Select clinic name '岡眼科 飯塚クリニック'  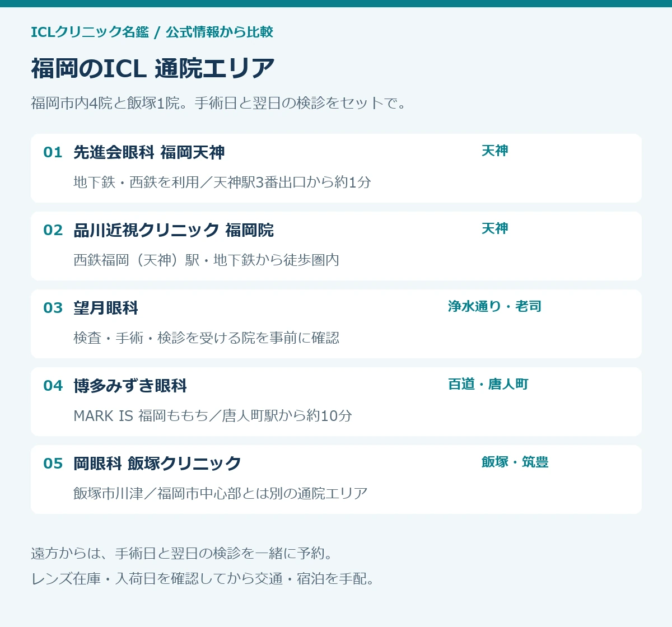pyautogui.click(x=157, y=464)
